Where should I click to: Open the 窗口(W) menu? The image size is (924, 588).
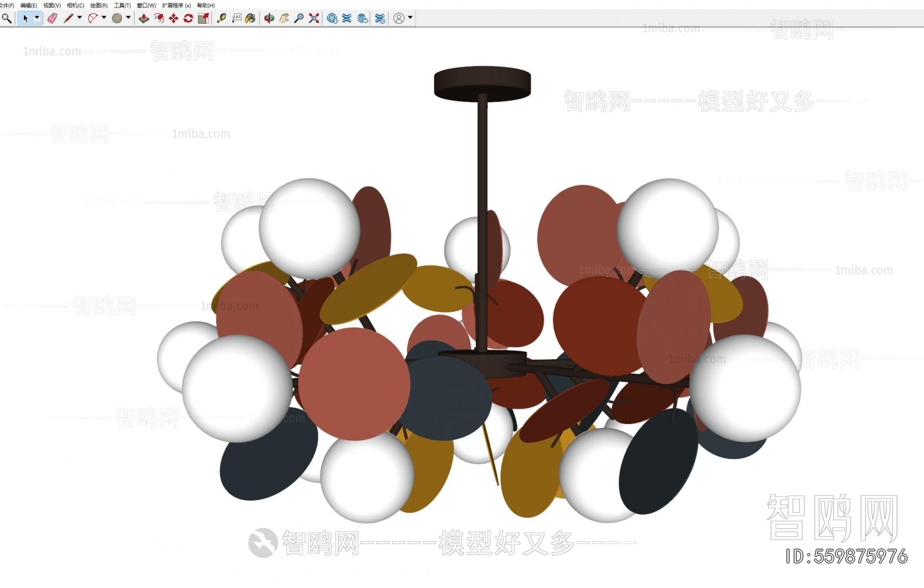click(147, 5)
